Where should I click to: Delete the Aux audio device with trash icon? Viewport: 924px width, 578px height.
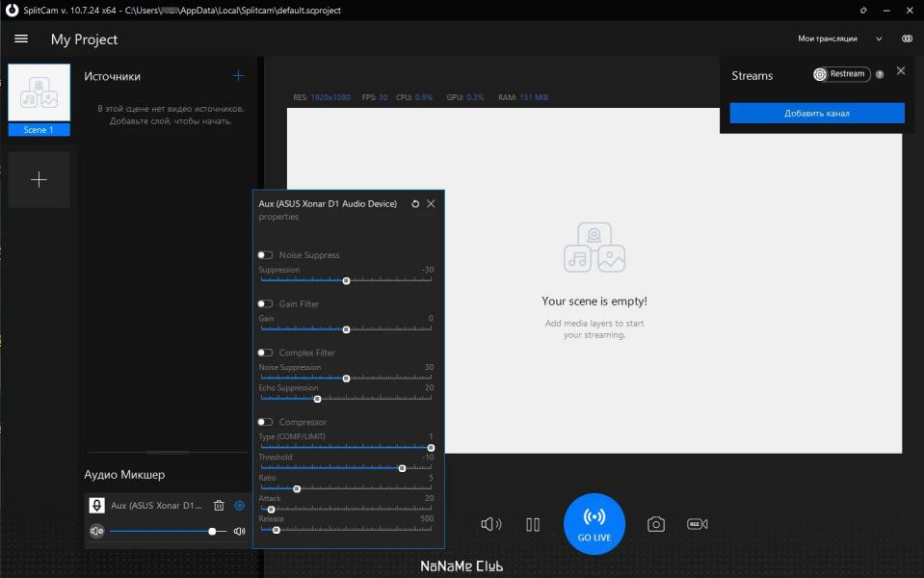coord(219,505)
